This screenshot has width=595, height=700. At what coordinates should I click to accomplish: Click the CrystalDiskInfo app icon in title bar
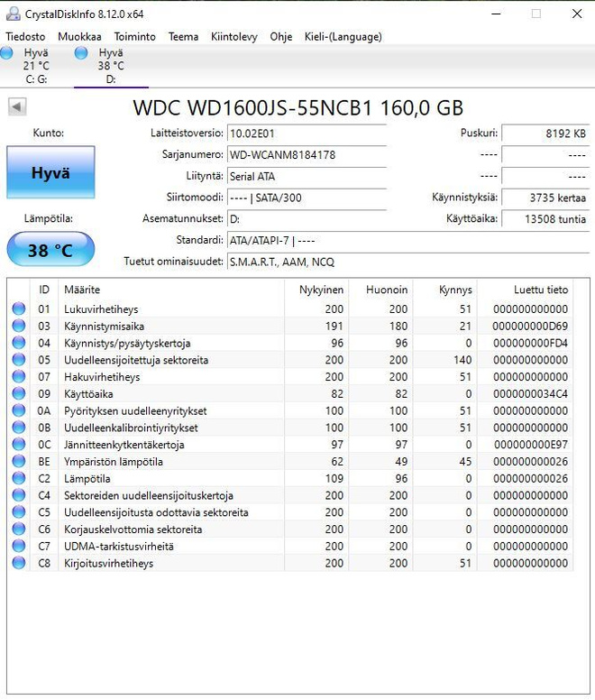pos(13,14)
